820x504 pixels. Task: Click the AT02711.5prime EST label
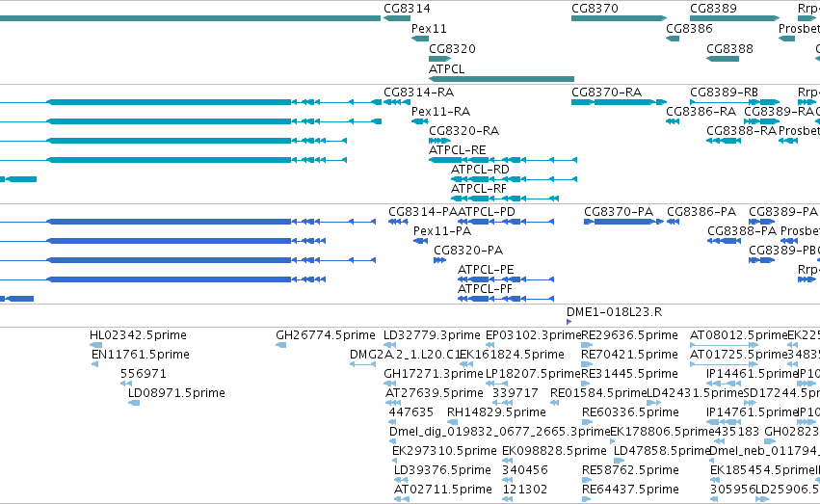(443, 491)
